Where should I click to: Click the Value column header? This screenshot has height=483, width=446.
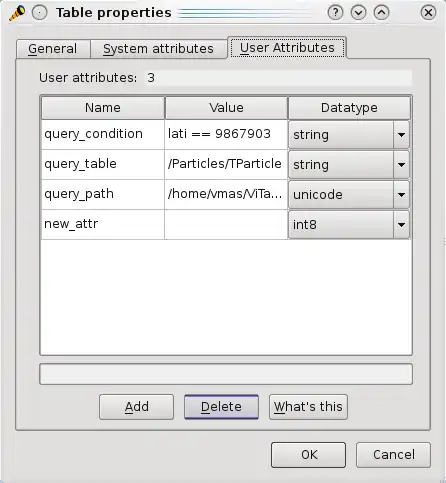(x=226, y=108)
